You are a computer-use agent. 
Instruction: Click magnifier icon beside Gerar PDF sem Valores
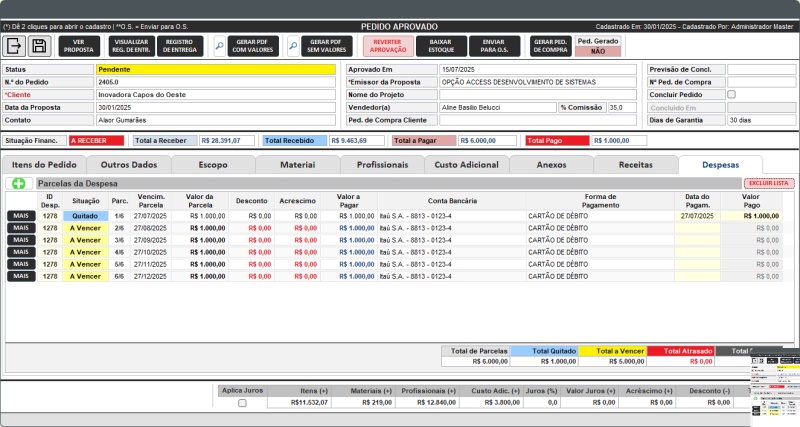tap(293, 46)
